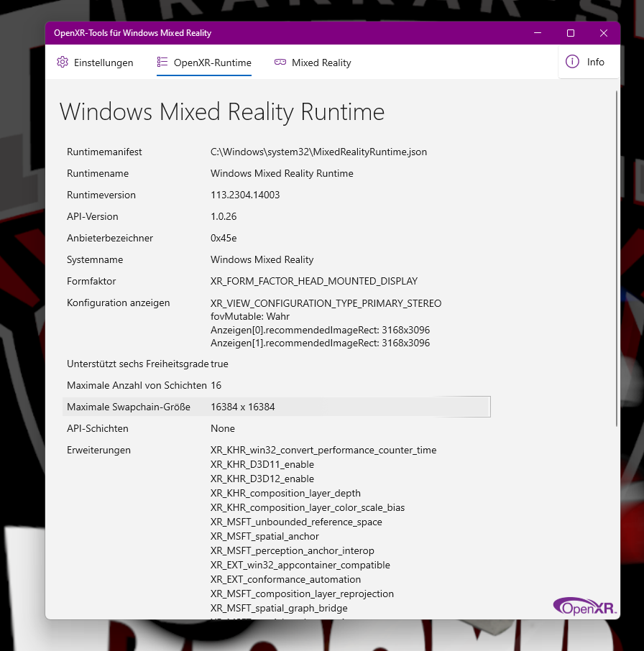
Task: Click the Konfiguration anzeigen label
Action: (x=119, y=303)
